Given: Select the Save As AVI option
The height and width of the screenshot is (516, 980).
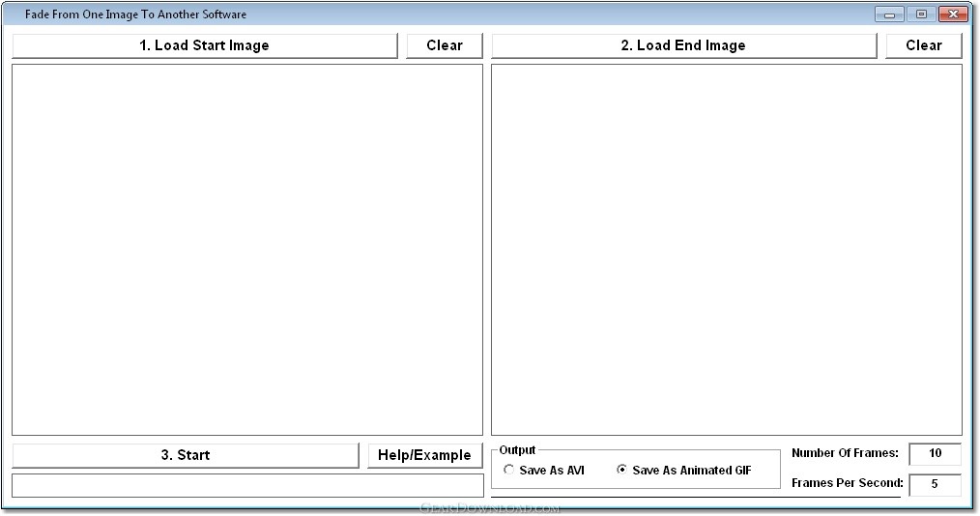Looking at the screenshot, I should click(509, 471).
